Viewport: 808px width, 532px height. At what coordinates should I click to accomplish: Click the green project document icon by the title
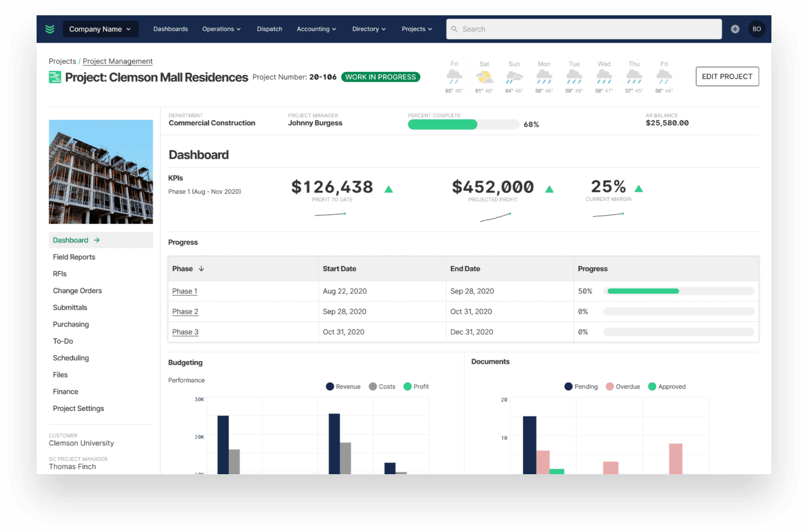[55, 77]
